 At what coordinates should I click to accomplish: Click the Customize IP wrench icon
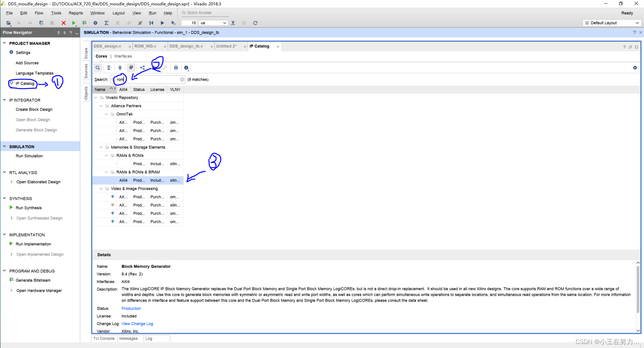154,68
